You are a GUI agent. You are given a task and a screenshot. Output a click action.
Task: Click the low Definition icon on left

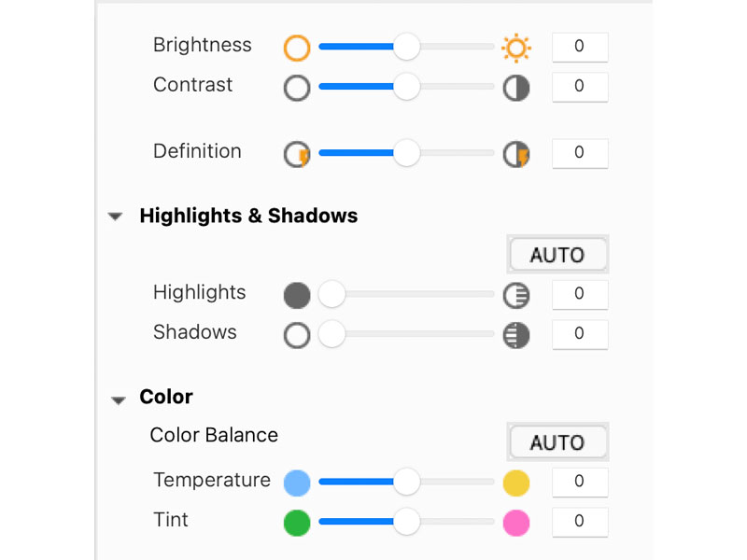coord(297,154)
